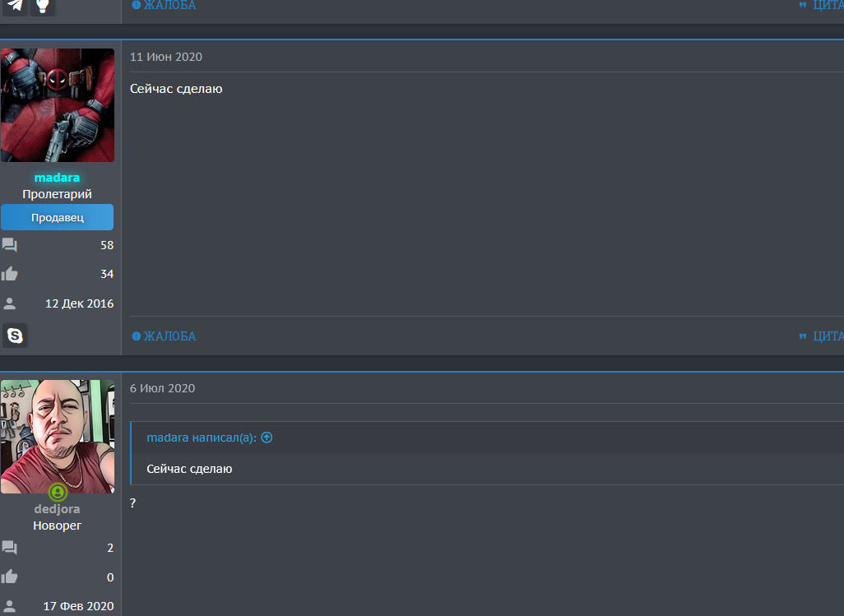Jump to quoted post via up-arrow icon

click(x=267, y=438)
